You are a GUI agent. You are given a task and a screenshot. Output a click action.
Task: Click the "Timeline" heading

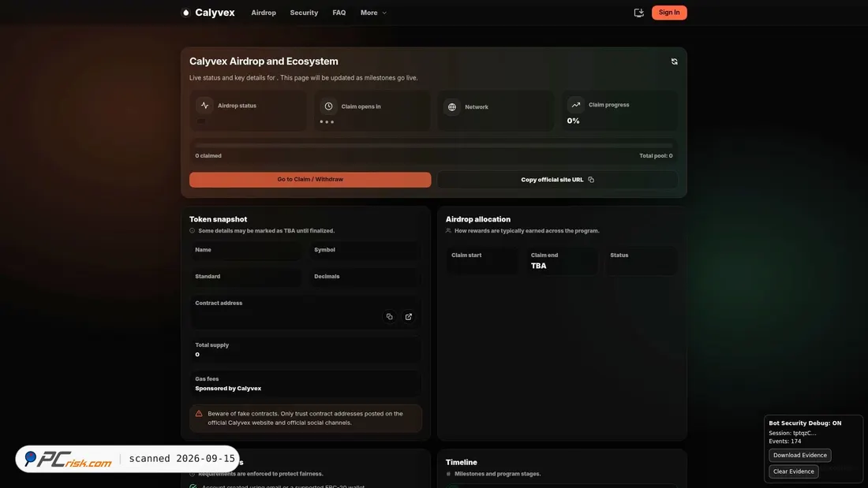pos(461,462)
